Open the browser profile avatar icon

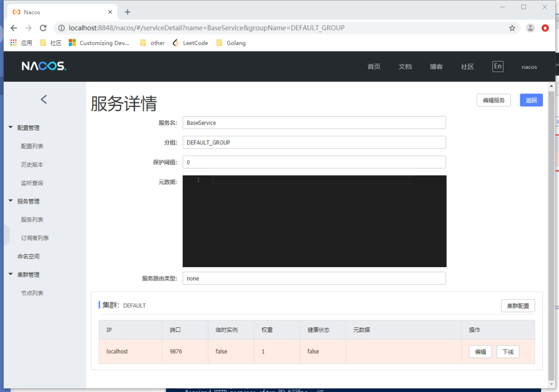531,28
